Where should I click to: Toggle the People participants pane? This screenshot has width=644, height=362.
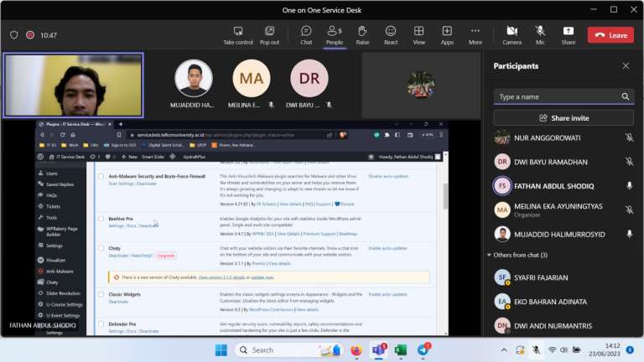tap(334, 35)
